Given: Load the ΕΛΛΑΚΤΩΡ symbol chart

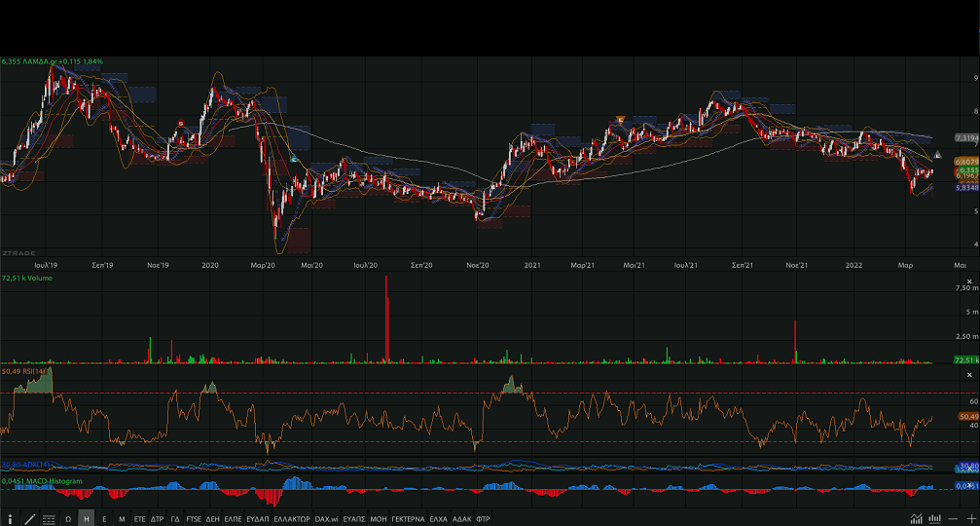Looking at the screenshot, I should point(291,518).
